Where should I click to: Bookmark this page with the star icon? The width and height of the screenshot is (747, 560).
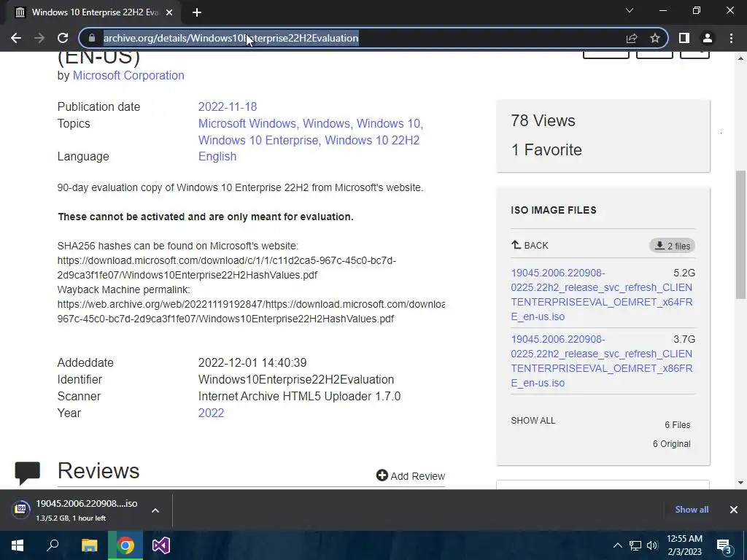click(x=655, y=38)
